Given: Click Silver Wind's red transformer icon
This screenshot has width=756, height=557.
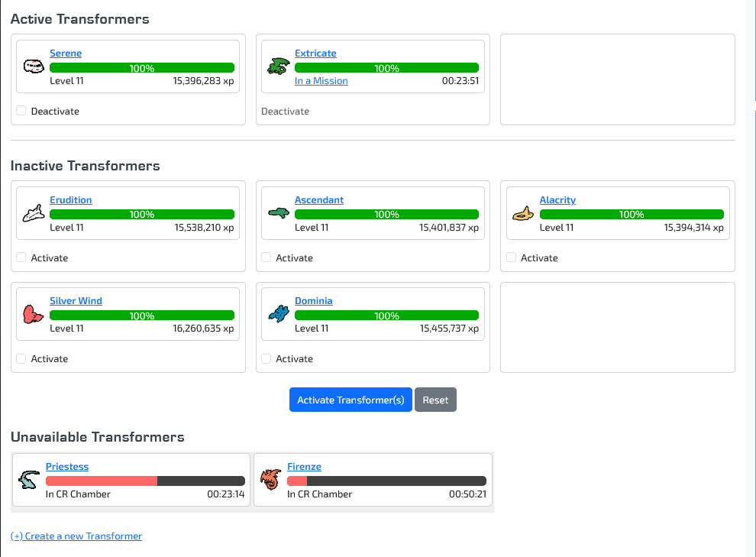Looking at the screenshot, I should point(33,314).
